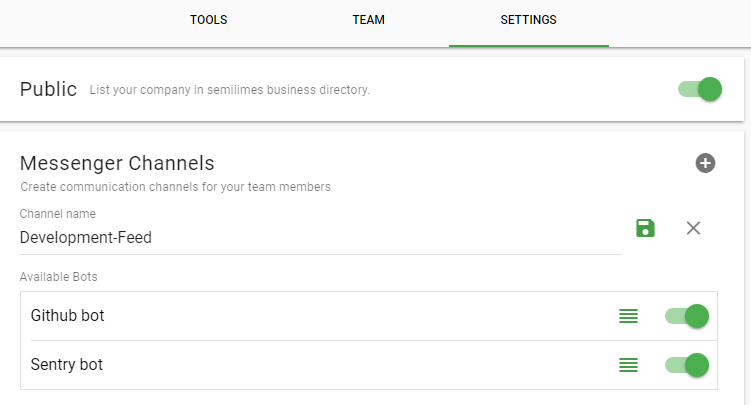The width and height of the screenshot is (751, 405).
Task: Cancel channel editing with the X icon
Action: (693, 228)
